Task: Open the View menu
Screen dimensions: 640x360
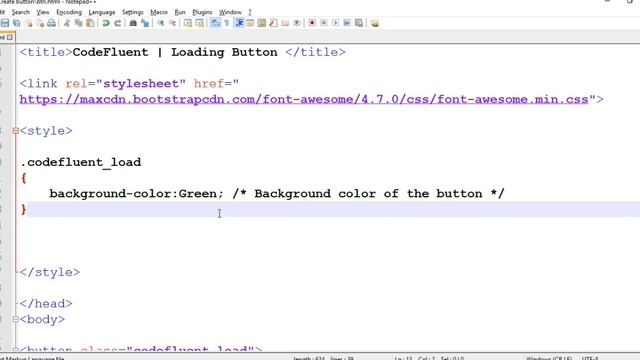Action: click(x=43, y=12)
